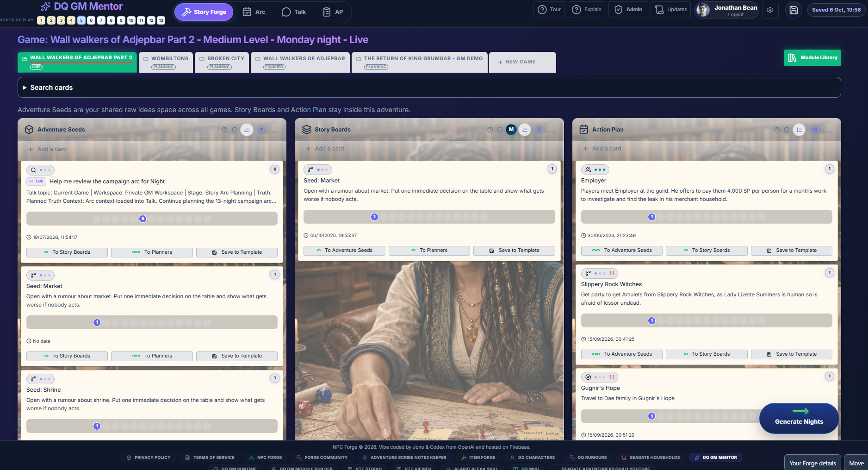Click the Story Boards numbered list icon
Screen dimensions: 868x470
click(x=525, y=130)
